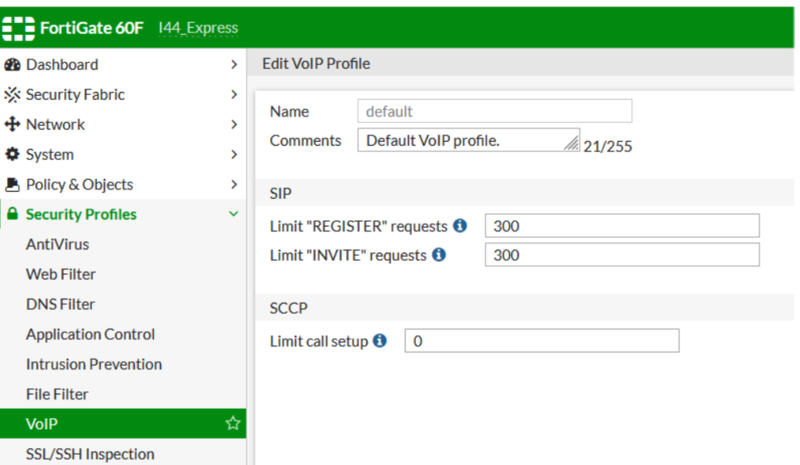The image size is (800, 465).
Task: Collapse the Security Profiles section
Action: (x=234, y=214)
